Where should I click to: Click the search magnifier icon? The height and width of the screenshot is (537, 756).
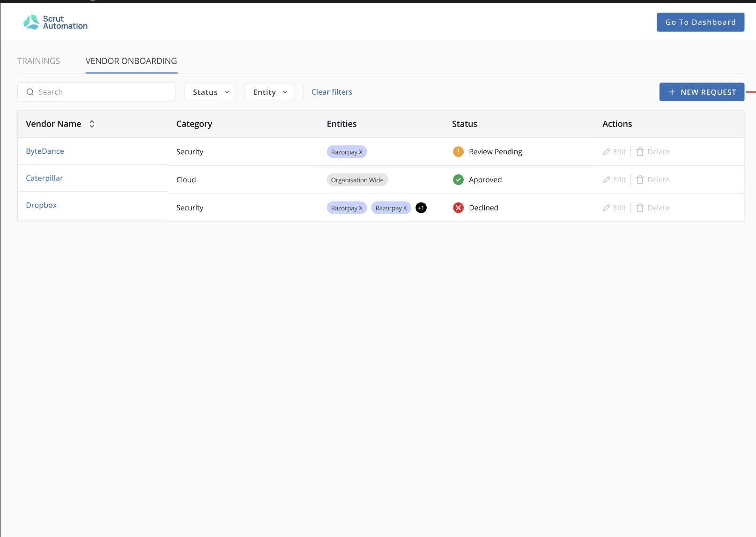click(30, 92)
